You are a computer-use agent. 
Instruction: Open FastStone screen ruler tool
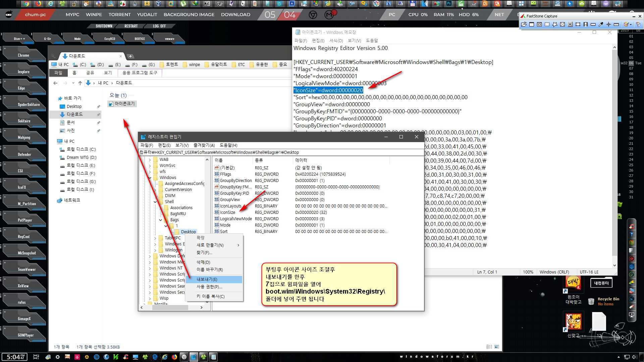(616, 24)
